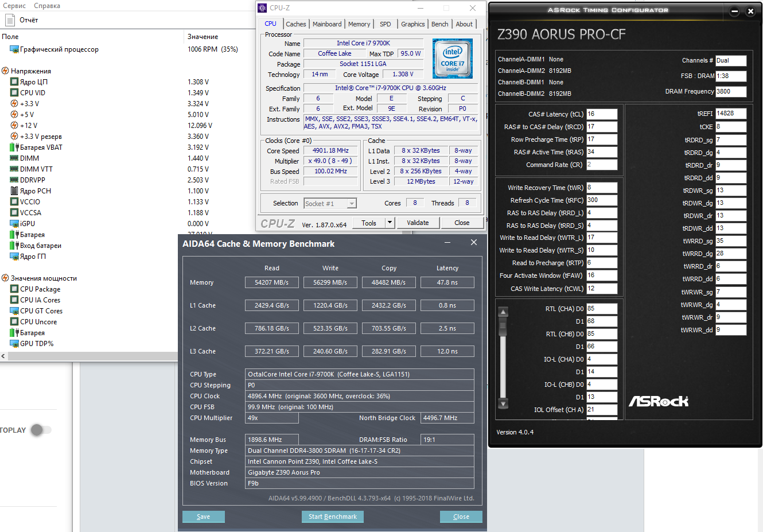Click the +12 V voltage icon

[x=14, y=126]
